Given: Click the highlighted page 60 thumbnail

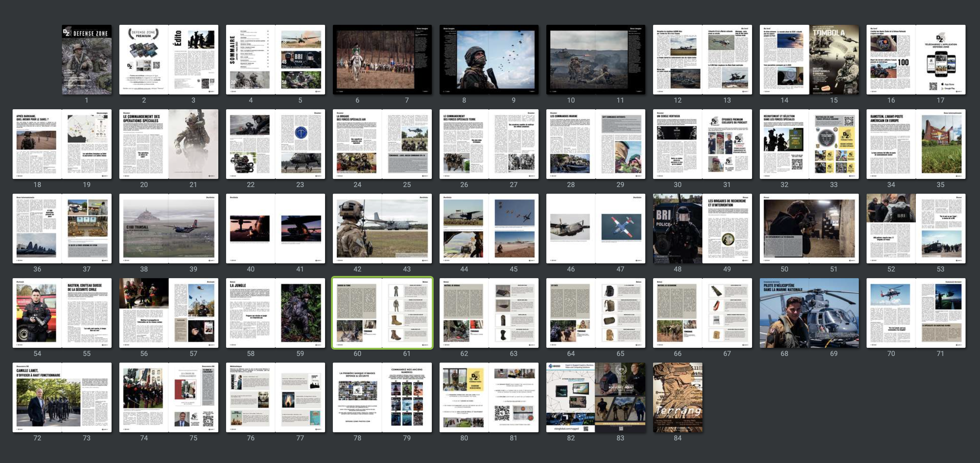Looking at the screenshot, I should 357,313.
